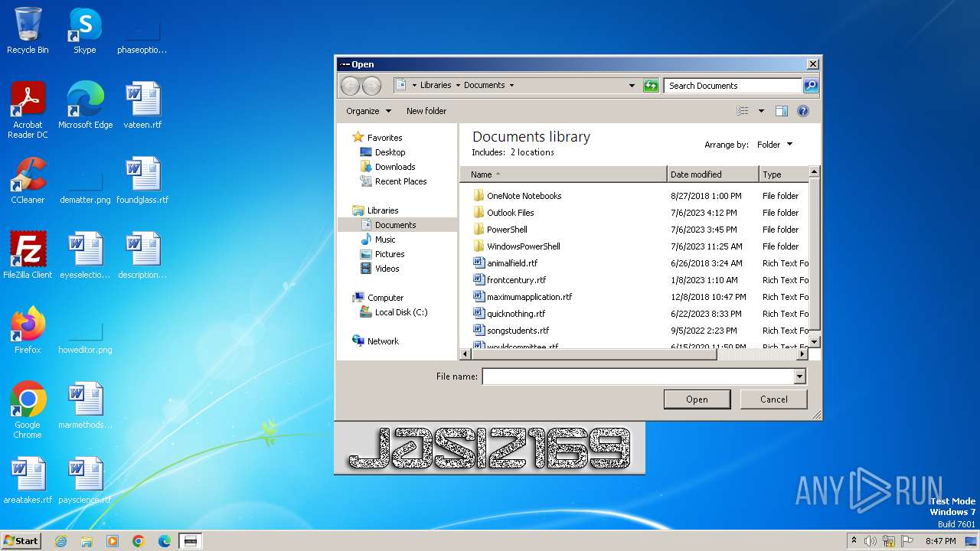Open the Arrange by Folder dropdown
The height and width of the screenshot is (551, 980).
775,145
